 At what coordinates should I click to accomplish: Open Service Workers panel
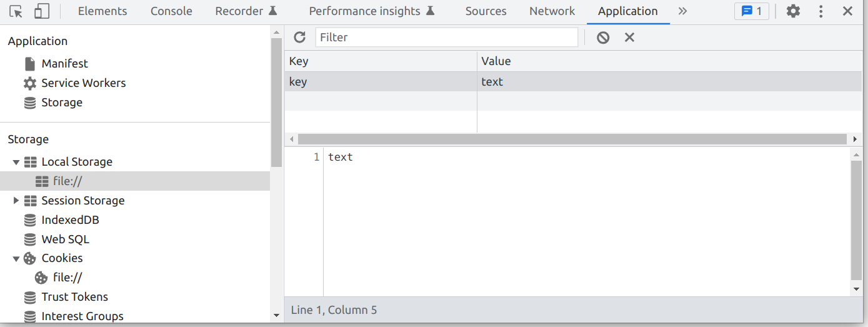[x=83, y=83]
